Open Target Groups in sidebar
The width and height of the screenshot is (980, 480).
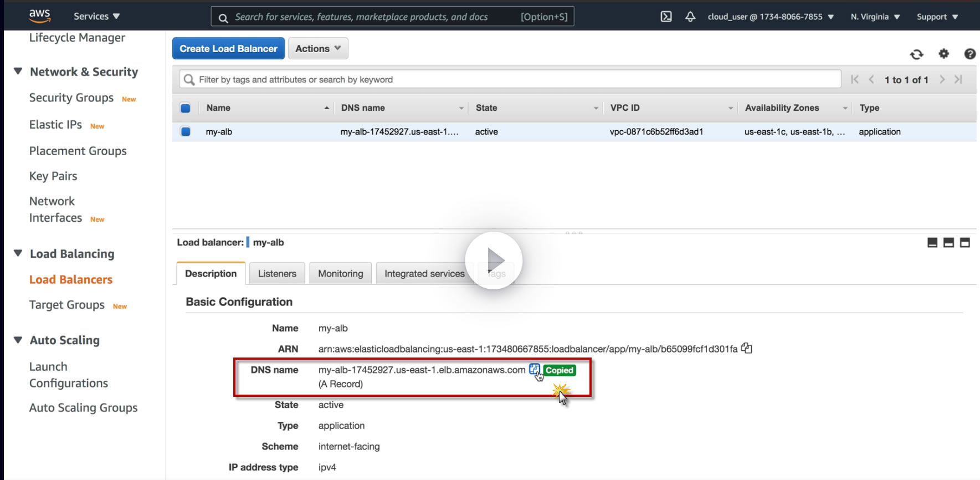pos(67,305)
